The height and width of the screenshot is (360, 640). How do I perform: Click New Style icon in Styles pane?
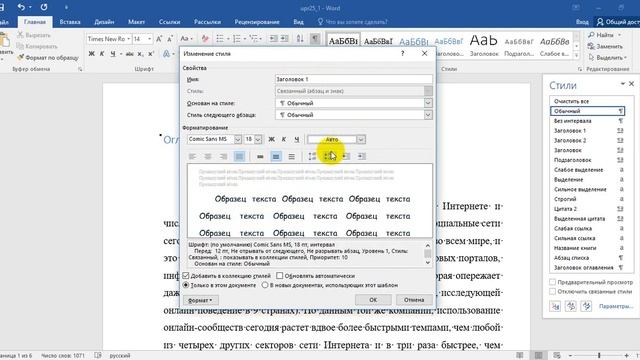point(555,306)
